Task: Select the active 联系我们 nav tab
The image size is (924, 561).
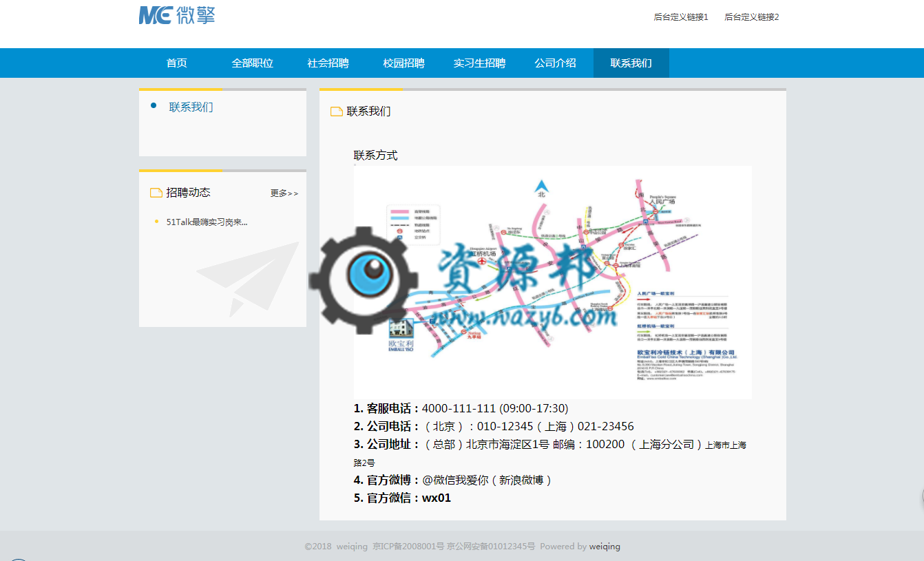Action: tap(631, 63)
